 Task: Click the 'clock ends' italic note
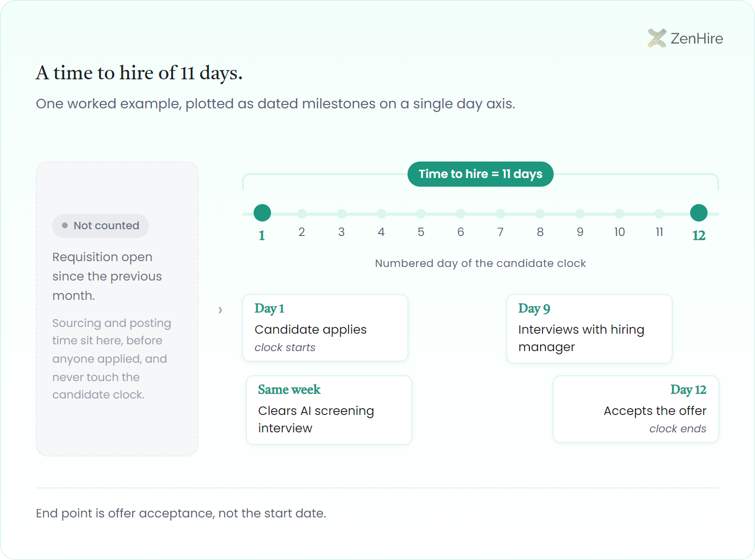[678, 429]
